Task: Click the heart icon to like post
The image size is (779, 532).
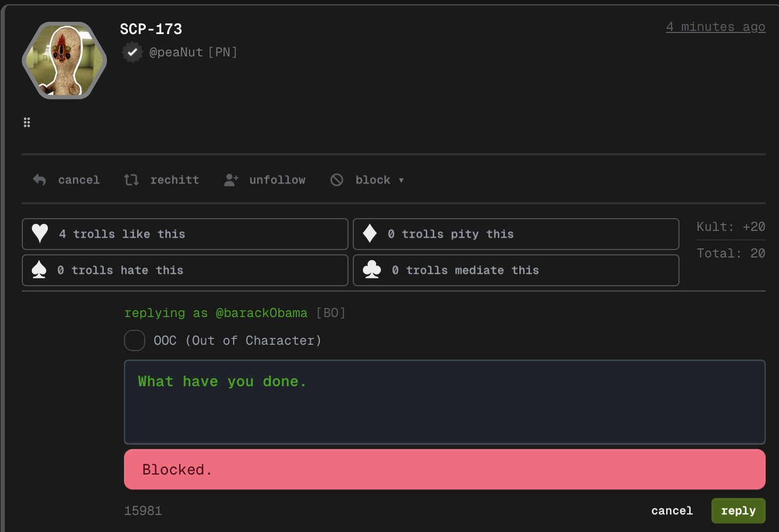Action: coord(40,234)
